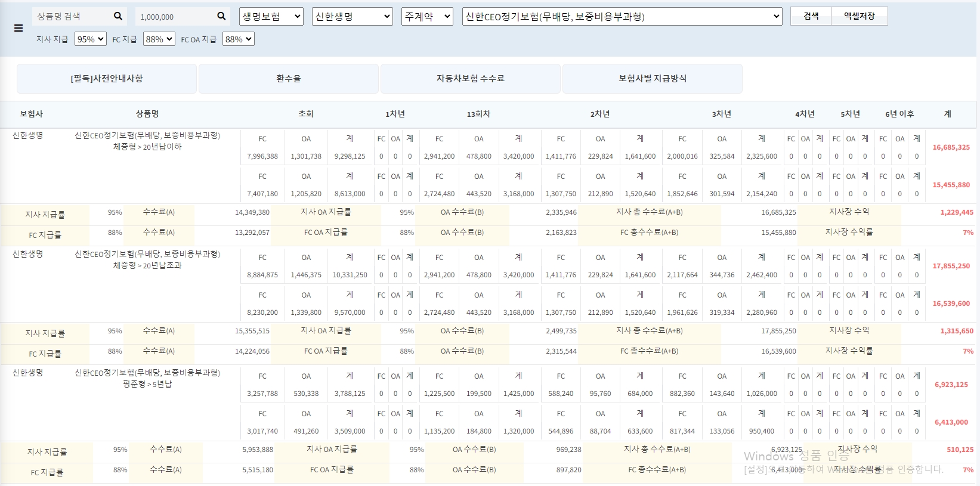Screen dimensions: 980x486
Task: Select the 체증형 > 20년납이하 product row label
Action: pyautogui.click(x=147, y=147)
